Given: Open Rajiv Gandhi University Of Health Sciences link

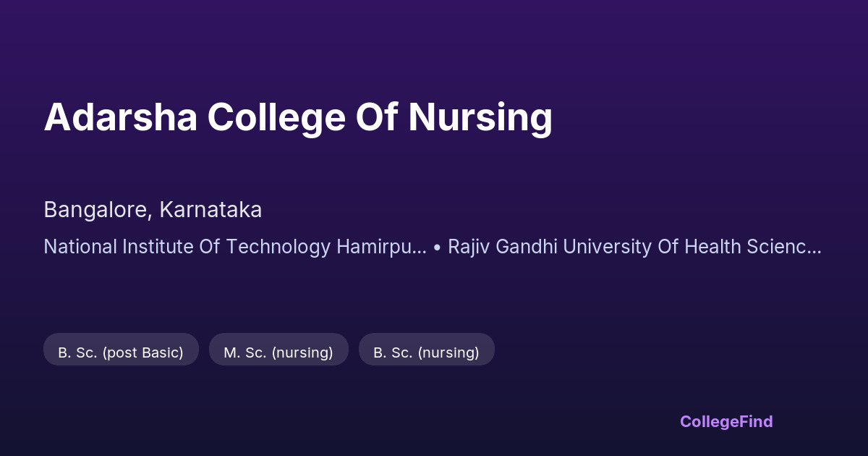Looking at the screenshot, I should (x=634, y=247).
